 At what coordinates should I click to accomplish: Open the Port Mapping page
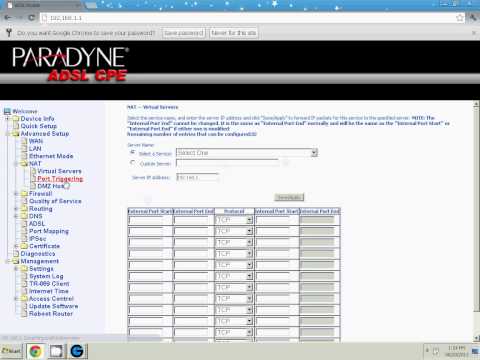49,231
